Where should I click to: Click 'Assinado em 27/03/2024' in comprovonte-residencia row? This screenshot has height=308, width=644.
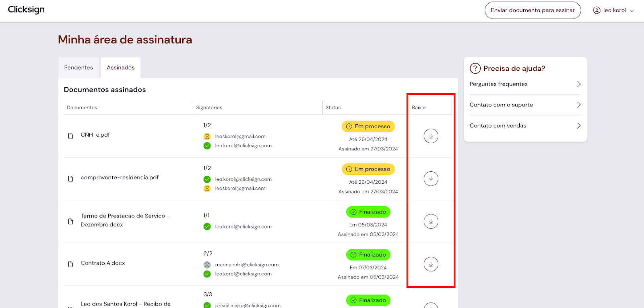pos(368,192)
